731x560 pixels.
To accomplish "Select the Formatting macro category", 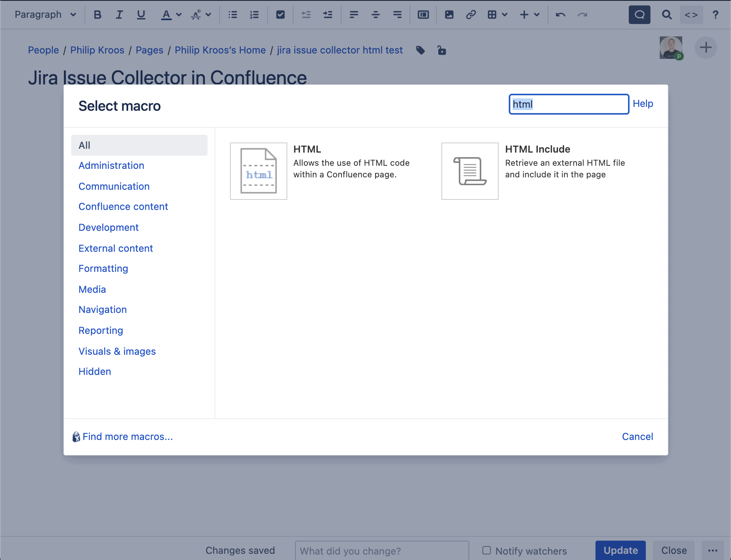I will [103, 268].
